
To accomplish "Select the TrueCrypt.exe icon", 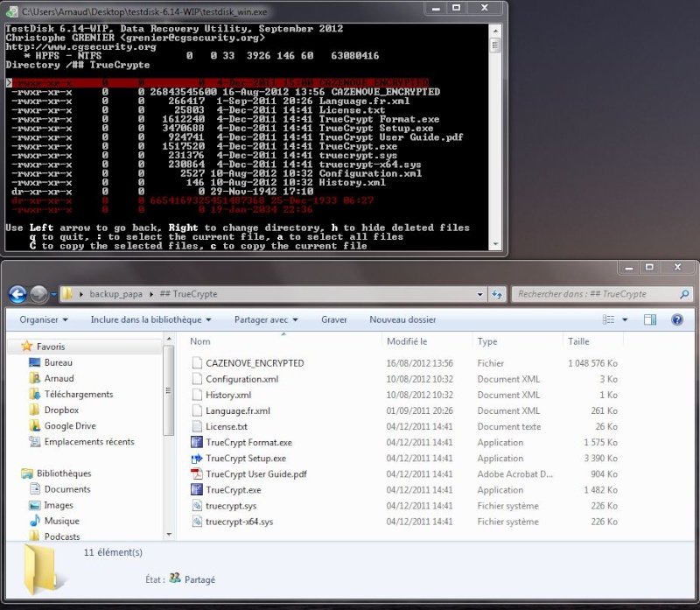I will click(197, 490).
